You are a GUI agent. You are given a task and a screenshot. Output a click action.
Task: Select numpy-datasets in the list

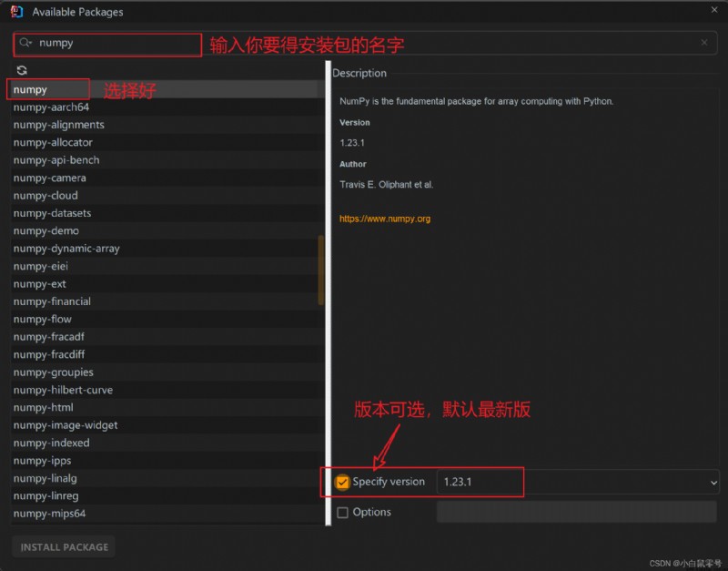[x=167, y=213]
